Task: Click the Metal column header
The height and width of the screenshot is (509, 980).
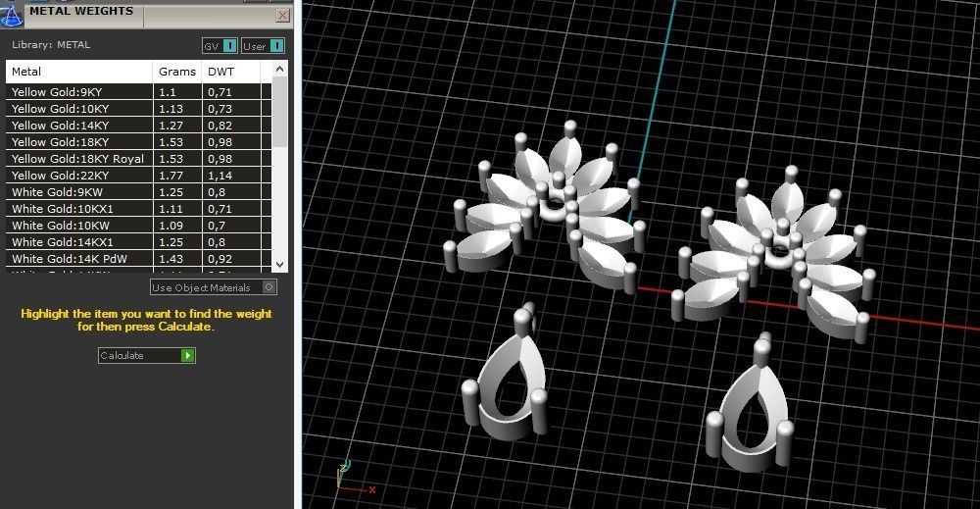Action: pos(79,72)
